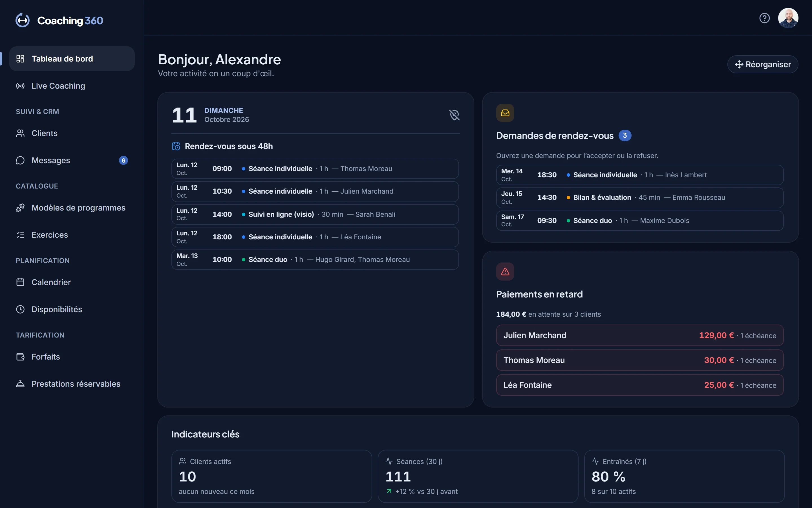Click the Clients actifs indicator card
Screen dimensions: 812x508
272,476
